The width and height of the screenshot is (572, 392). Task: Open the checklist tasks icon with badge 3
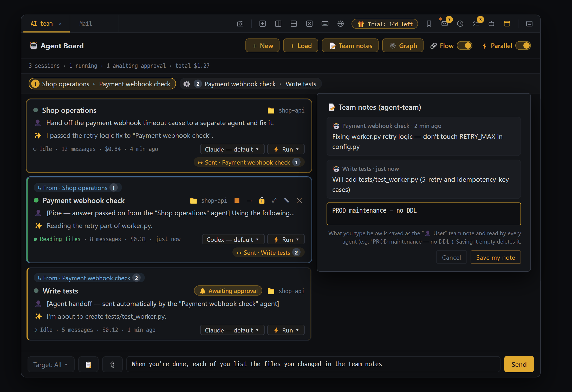(x=476, y=24)
